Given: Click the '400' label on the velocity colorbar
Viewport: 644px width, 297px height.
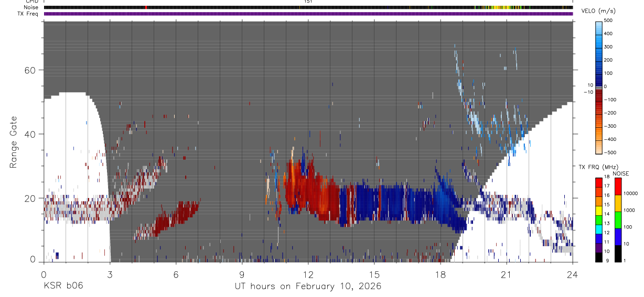Looking at the screenshot, I should [609, 34].
